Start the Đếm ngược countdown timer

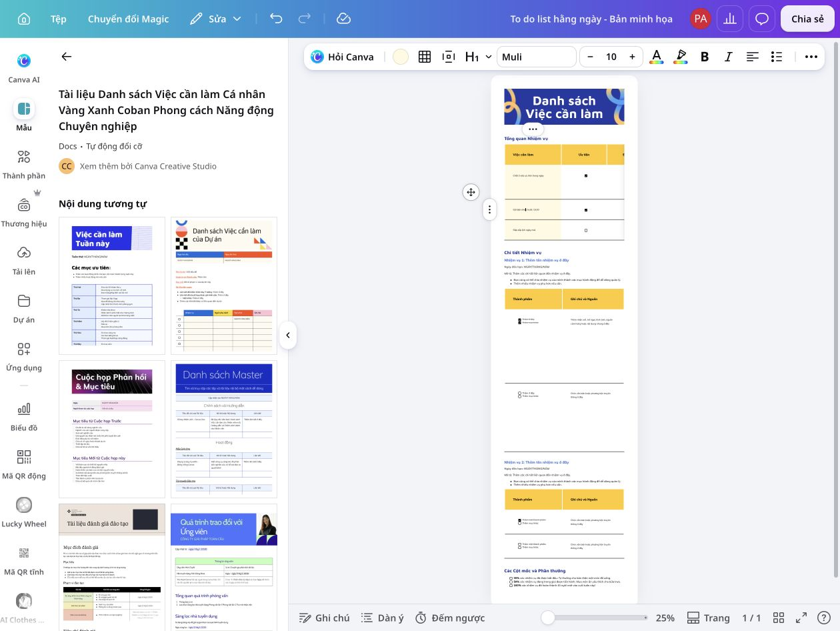pyautogui.click(x=450, y=618)
